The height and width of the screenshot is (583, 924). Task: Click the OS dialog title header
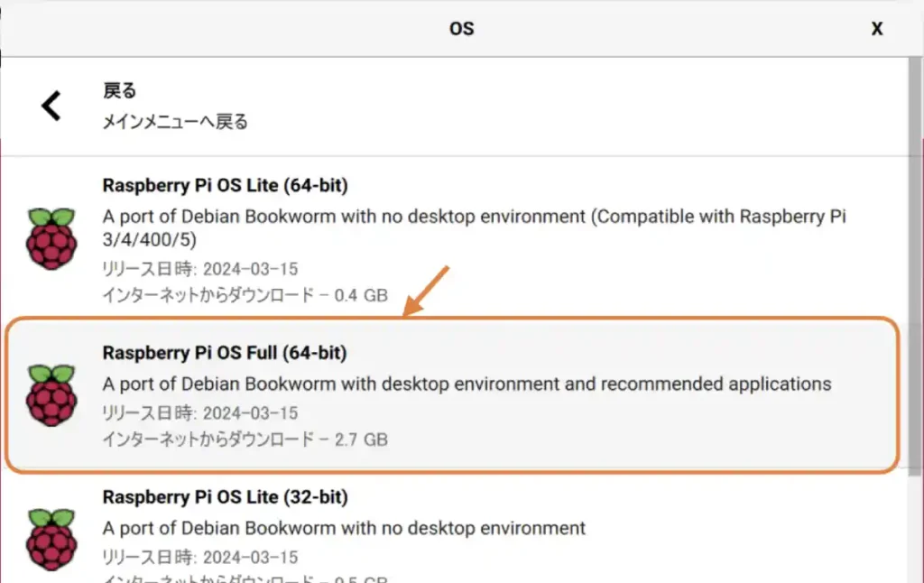click(461, 29)
